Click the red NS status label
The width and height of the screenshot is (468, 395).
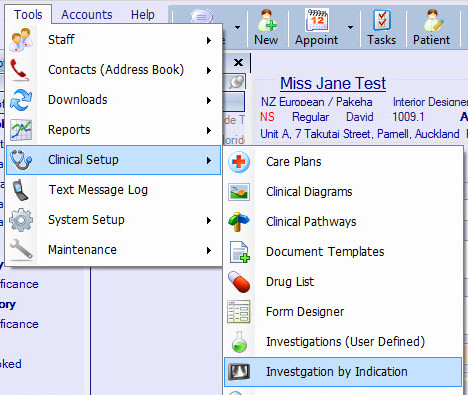coord(267,117)
